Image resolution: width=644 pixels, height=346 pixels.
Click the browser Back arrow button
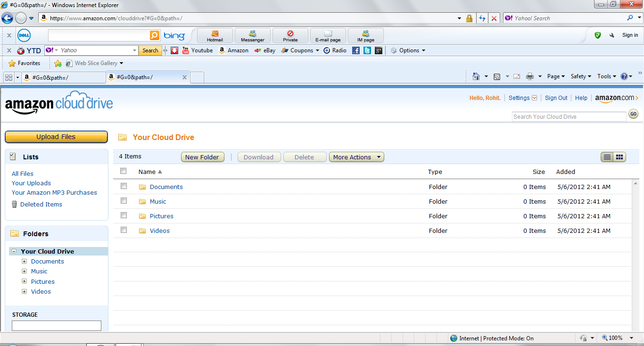coord(7,18)
